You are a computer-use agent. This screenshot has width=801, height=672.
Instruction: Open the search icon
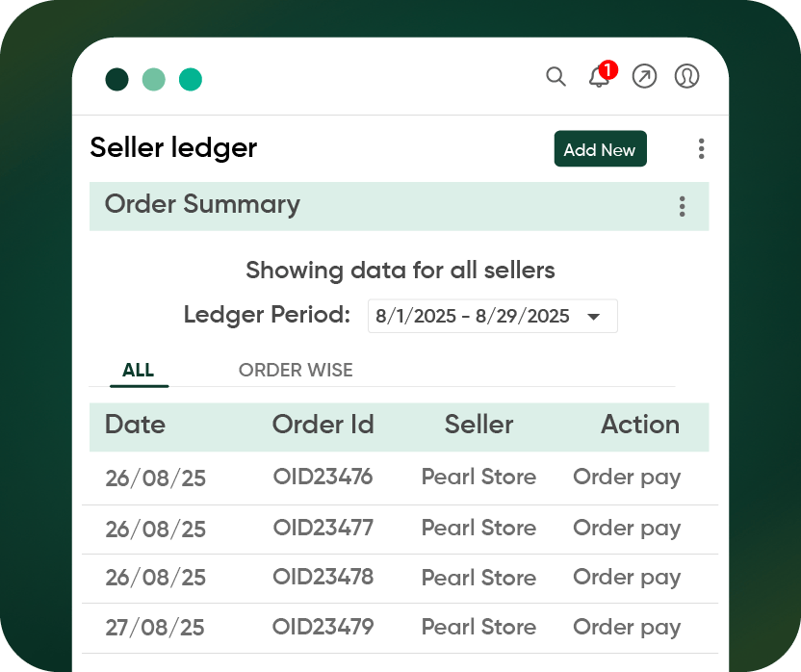pos(556,76)
